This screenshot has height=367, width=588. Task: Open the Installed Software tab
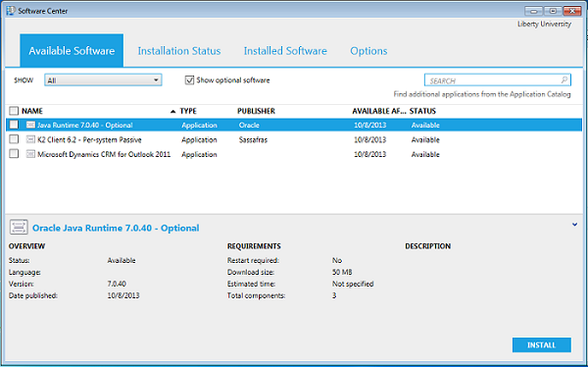(x=285, y=51)
